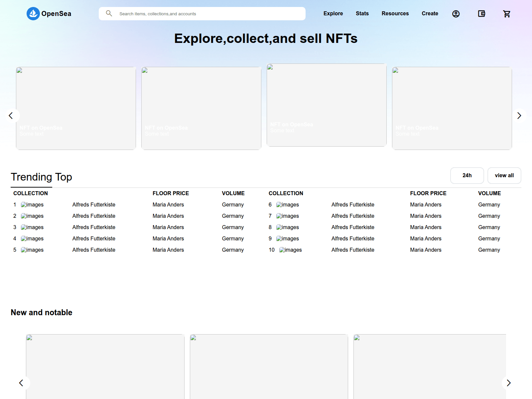Click the search magnifier icon
The width and height of the screenshot is (532, 399).
pyautogui.click(x=109, y=13)
